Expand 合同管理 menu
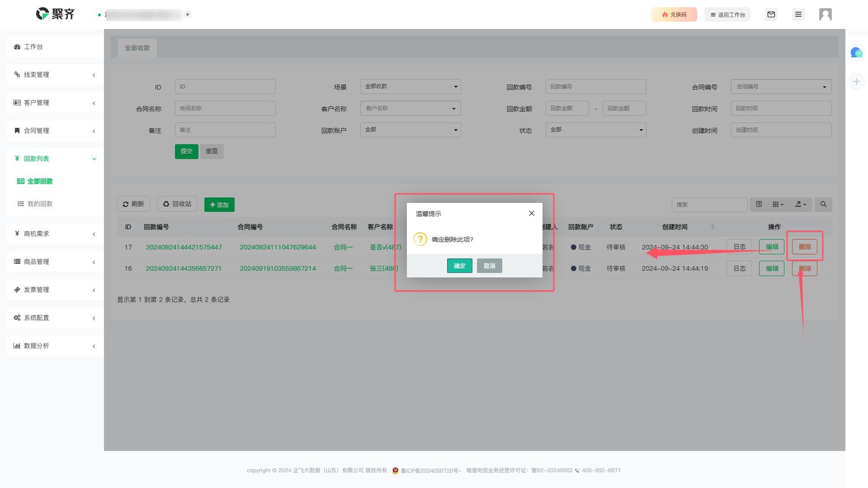This screenshot has width=868, height=488. [x=55, y=131]
